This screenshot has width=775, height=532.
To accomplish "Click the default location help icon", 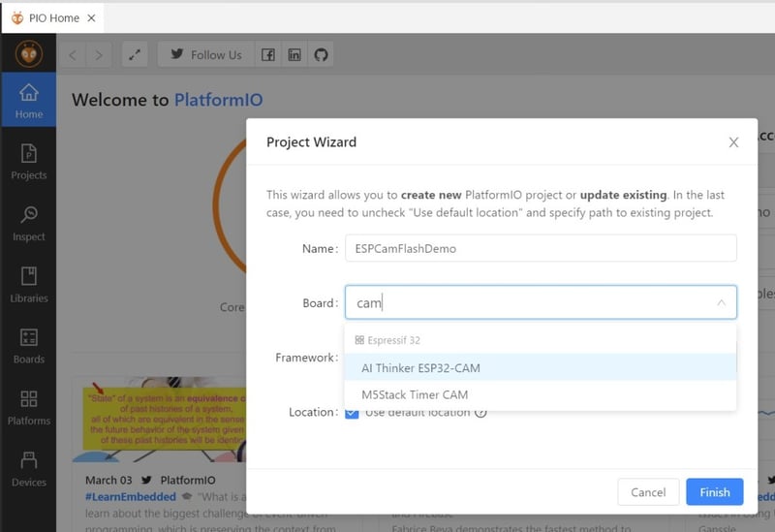I will tap(480, 413).
